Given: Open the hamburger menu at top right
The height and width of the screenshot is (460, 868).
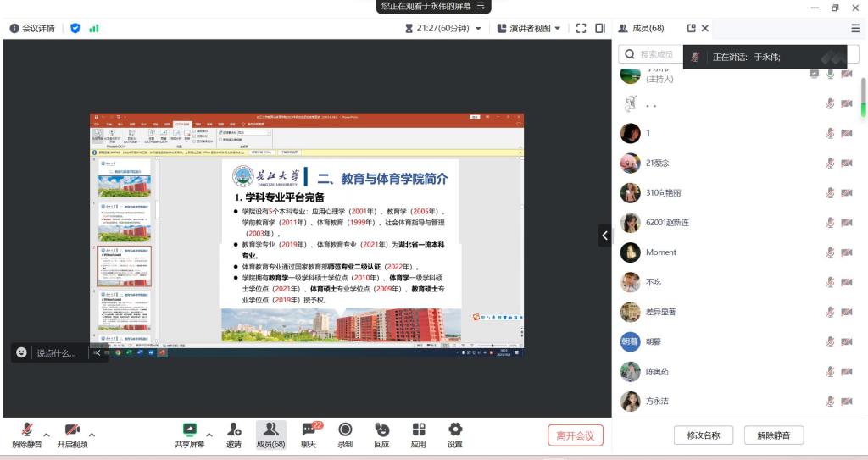Looking at the screenshot, I should click(855, 28).
